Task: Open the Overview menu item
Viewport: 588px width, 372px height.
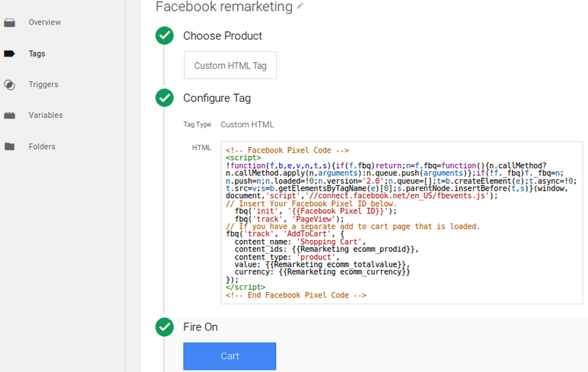Action: 45,22
